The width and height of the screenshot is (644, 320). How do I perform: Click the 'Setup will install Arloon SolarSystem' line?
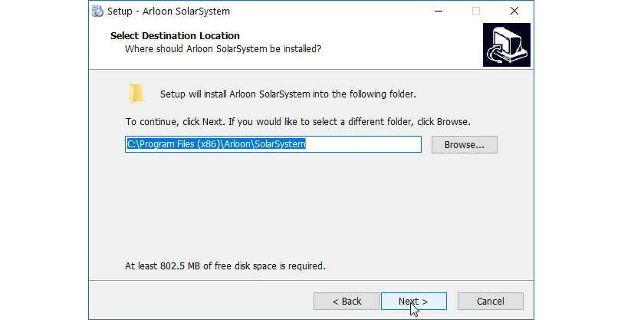click(x=287, y=94)
